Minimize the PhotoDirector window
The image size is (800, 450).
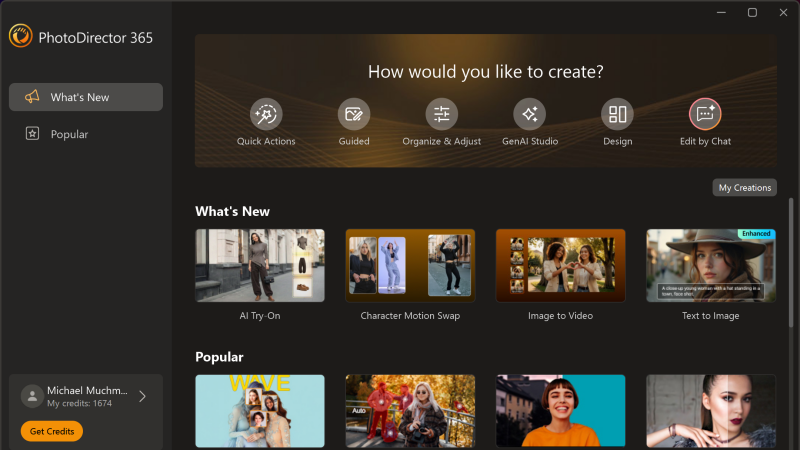pos(721,12)
